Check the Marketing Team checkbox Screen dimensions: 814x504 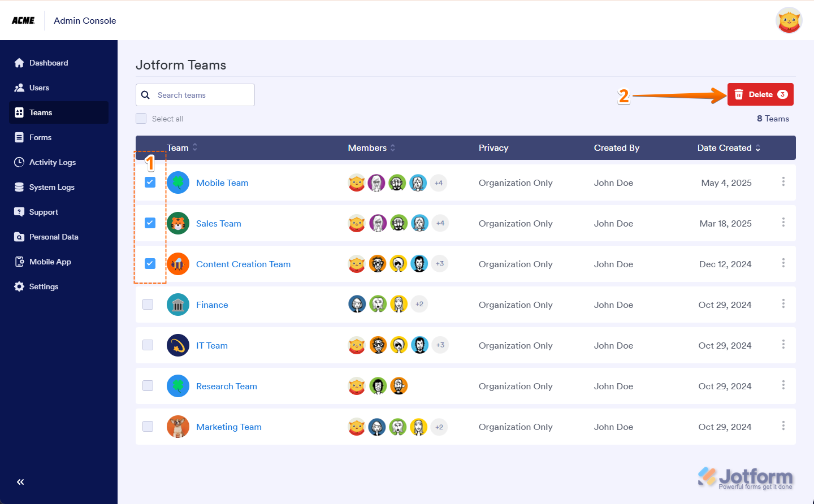pos(148,426)
